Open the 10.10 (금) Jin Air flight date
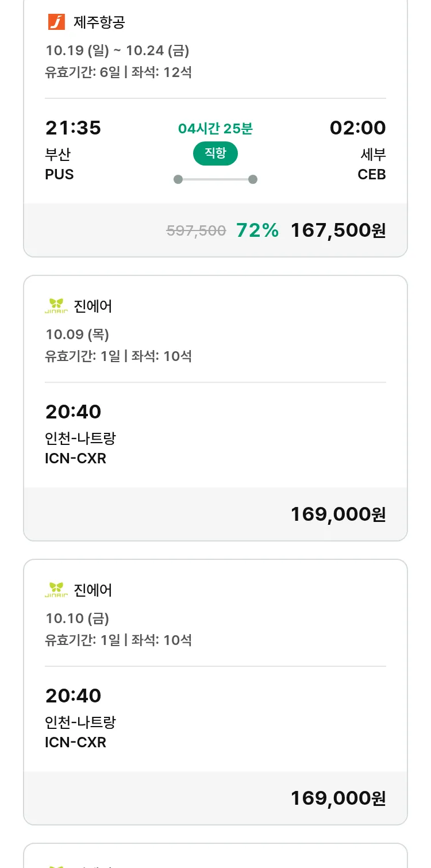 click(x=77, y=619)
